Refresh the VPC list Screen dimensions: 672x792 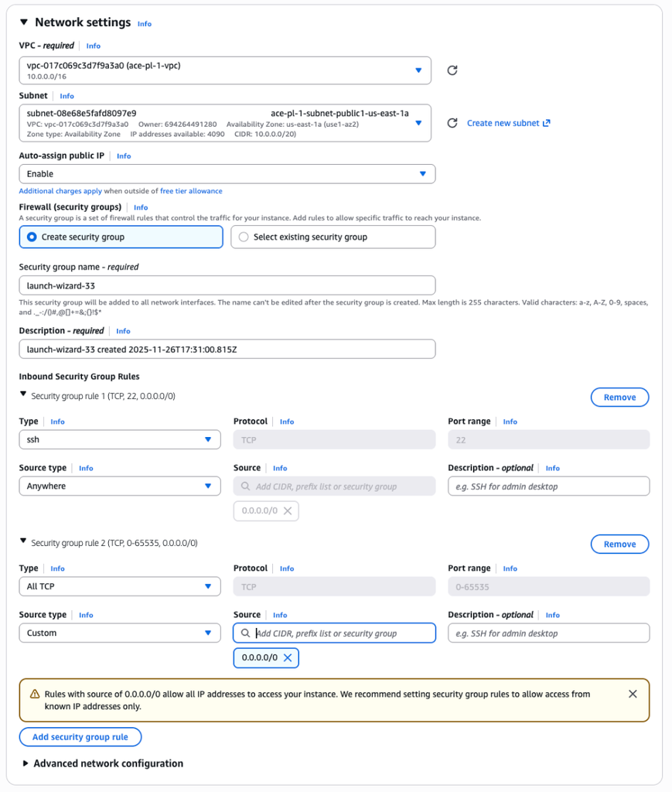pos(452,70)
